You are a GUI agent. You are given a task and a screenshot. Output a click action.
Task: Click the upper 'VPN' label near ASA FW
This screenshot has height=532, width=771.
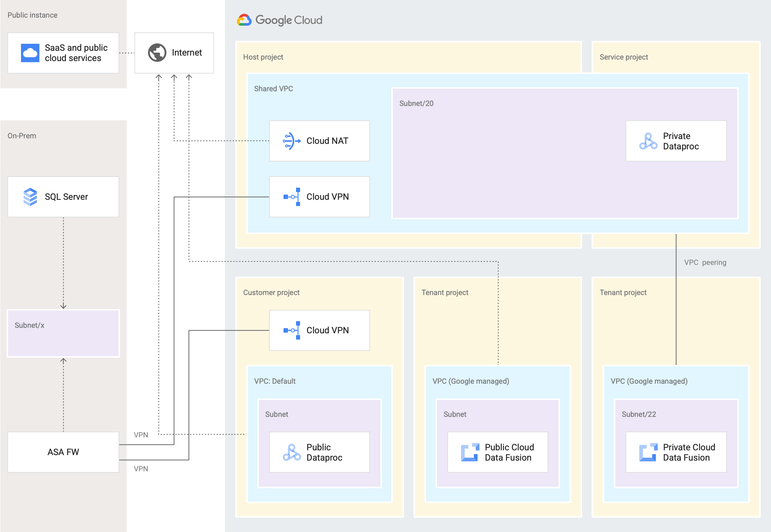pyautogui.click(x=141, y=435)
